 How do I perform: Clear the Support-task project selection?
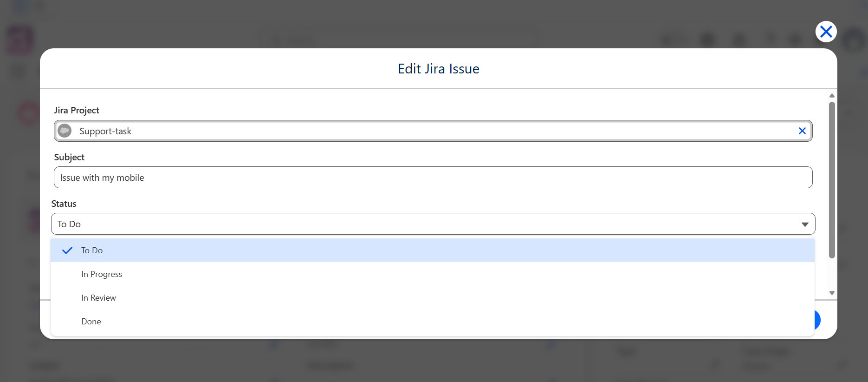click(x=802, y=131)
